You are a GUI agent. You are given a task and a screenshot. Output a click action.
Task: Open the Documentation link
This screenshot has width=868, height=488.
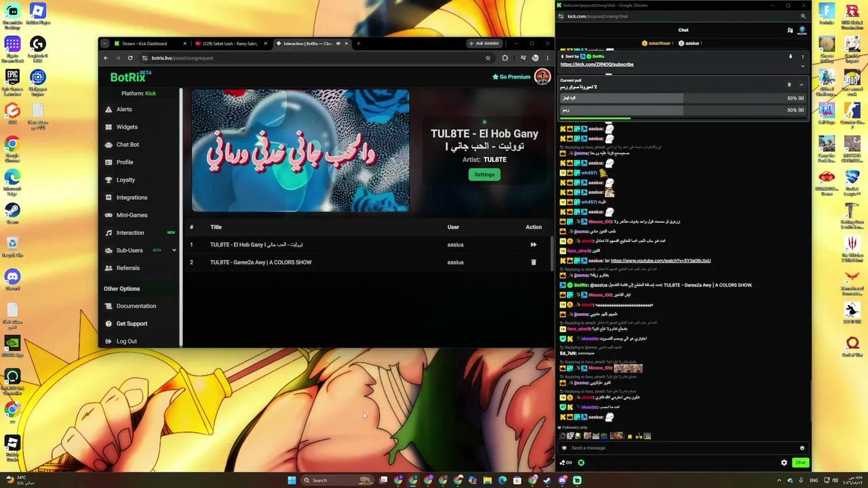[136, 306]
